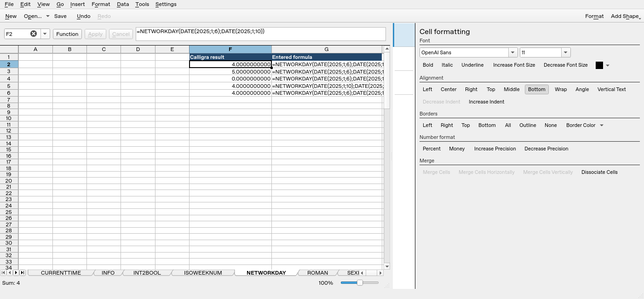Go to the next sheet tab

[16, 273]
